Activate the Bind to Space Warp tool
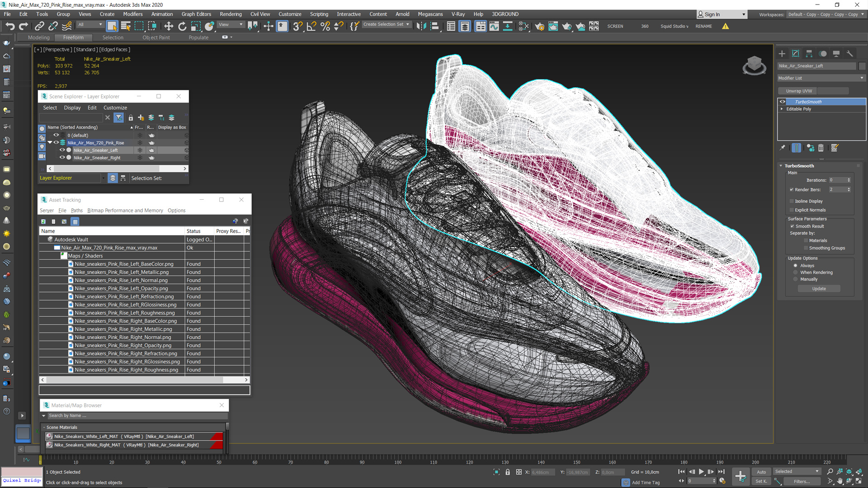Screen dimensions: 868x488 (x=67, y=26)
